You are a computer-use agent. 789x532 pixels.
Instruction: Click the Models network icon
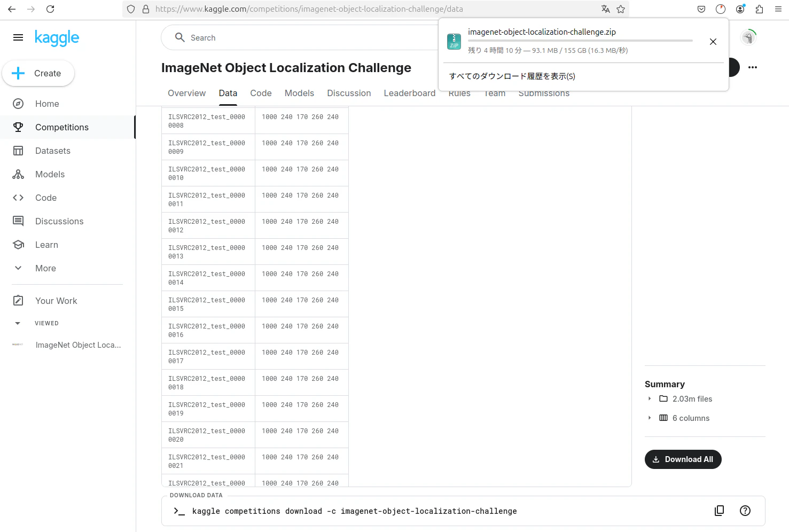(x=18, y=174)
